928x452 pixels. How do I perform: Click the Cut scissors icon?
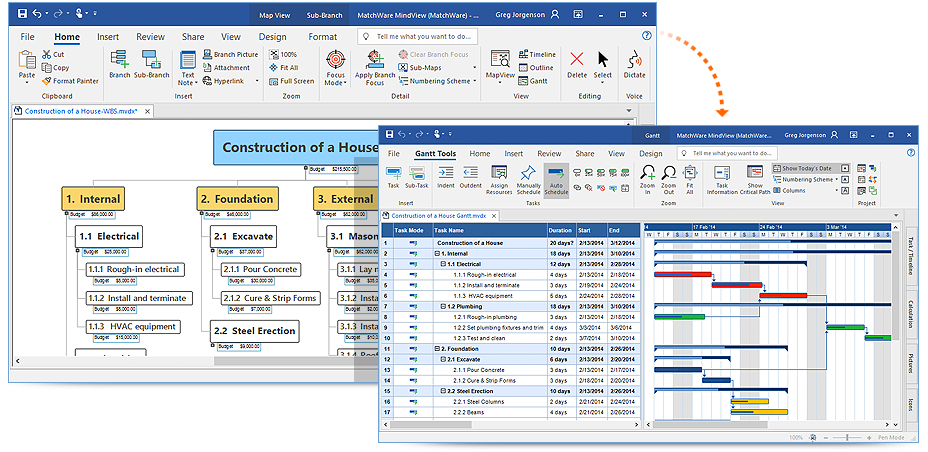46,54
